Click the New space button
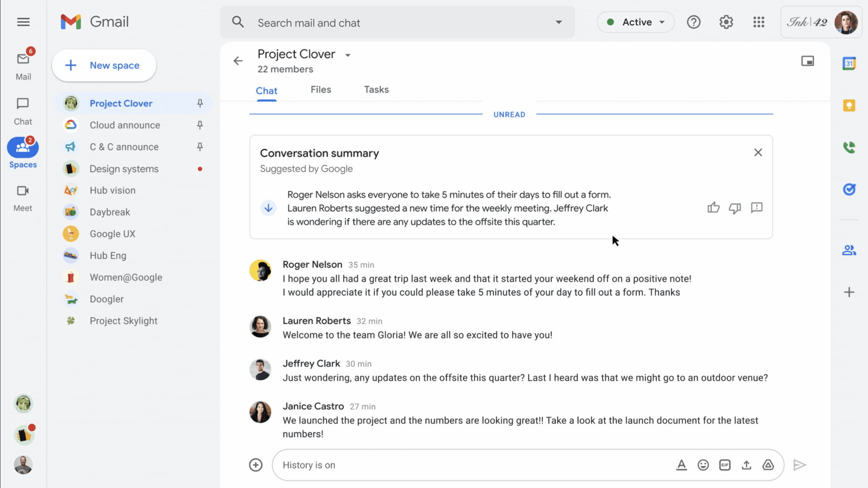Viewport: 868px width, 488px height. pos(104,65)
